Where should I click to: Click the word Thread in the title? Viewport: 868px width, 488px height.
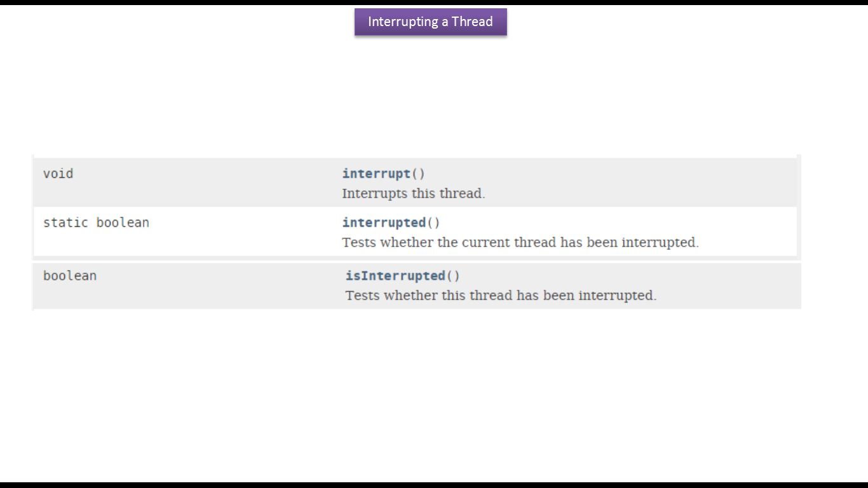[472, 22]
